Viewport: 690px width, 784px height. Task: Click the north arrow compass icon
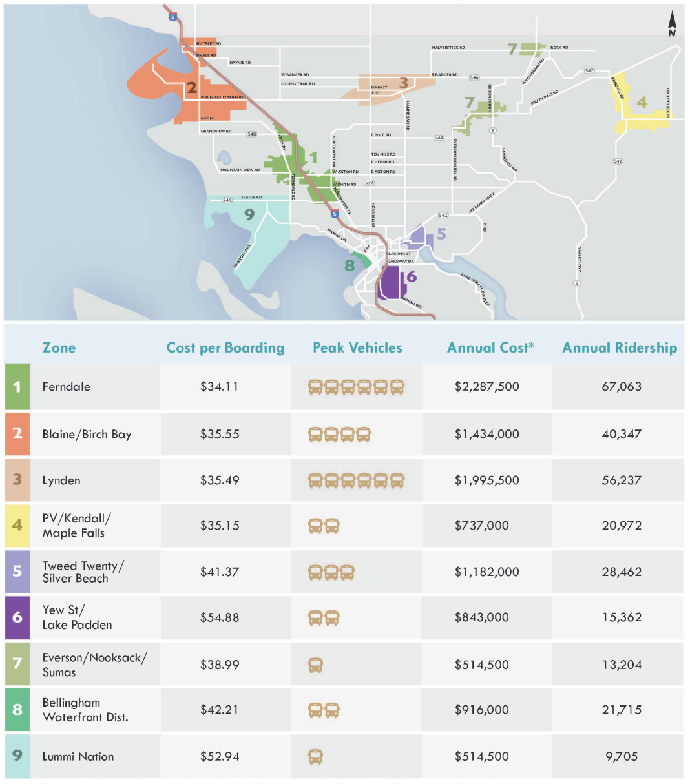coord(672,25)
